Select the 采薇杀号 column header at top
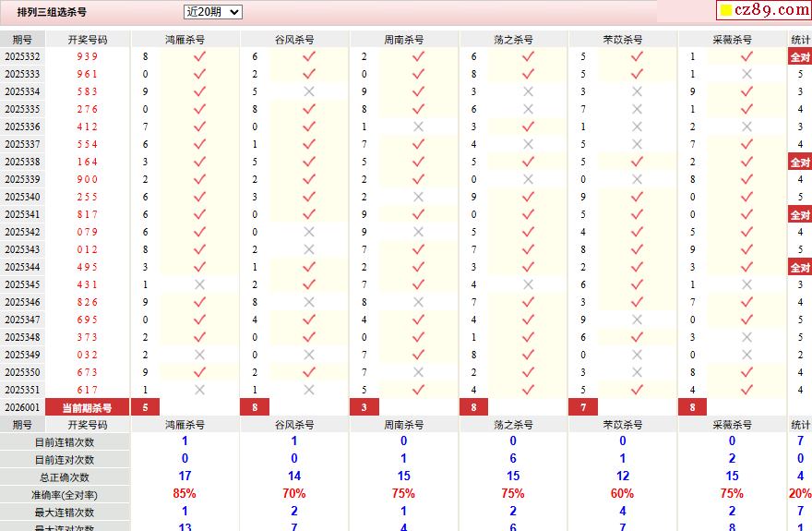 pyautogui.click(x=733, y=40)
